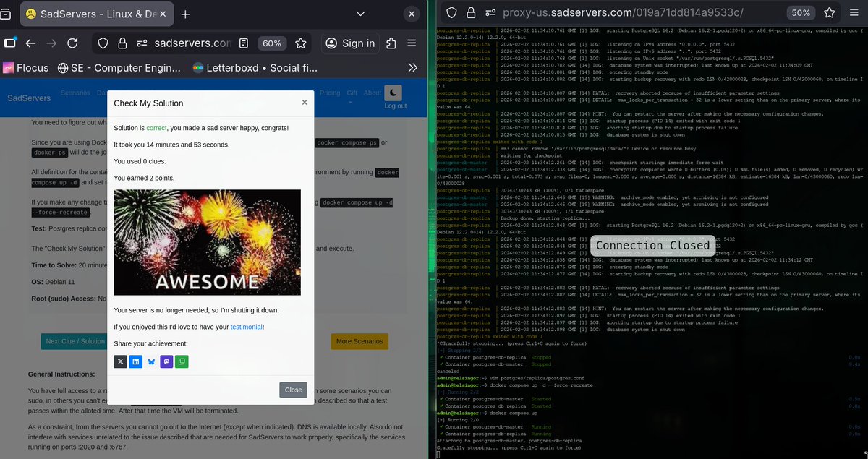Click the Log out link
868x459 pixels.
395,106
